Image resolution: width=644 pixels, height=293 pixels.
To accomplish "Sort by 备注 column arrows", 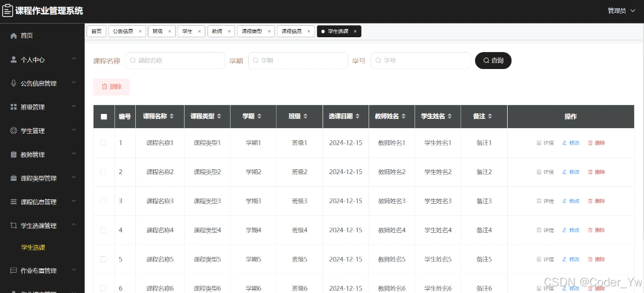I will click(491, 117).
